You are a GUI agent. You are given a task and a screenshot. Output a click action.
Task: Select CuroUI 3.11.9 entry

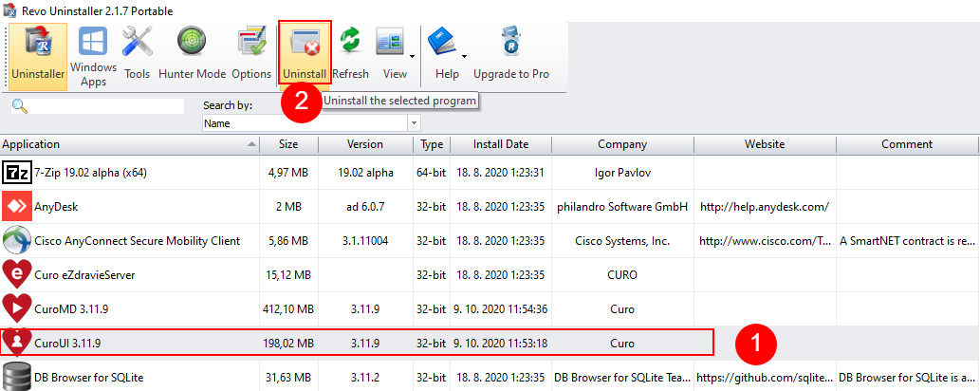click(68, 343)
